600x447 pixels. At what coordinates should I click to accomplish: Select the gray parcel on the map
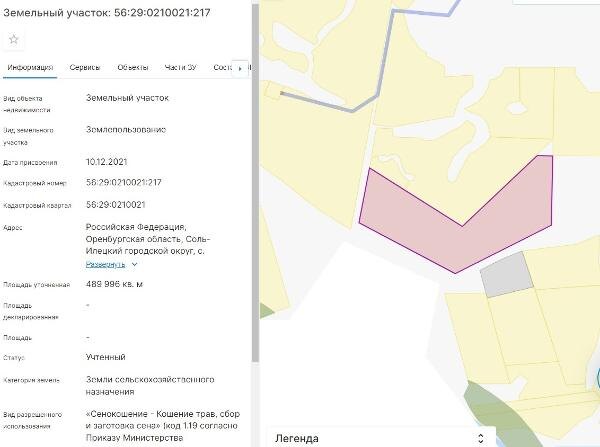pos(507,274)
